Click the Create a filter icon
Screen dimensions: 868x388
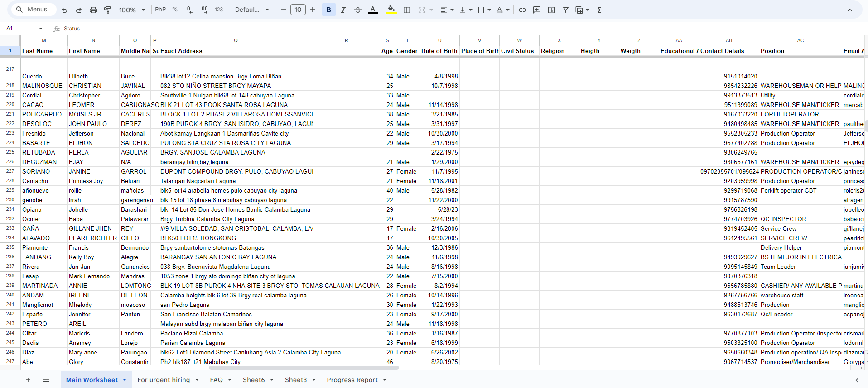[566, 10]
